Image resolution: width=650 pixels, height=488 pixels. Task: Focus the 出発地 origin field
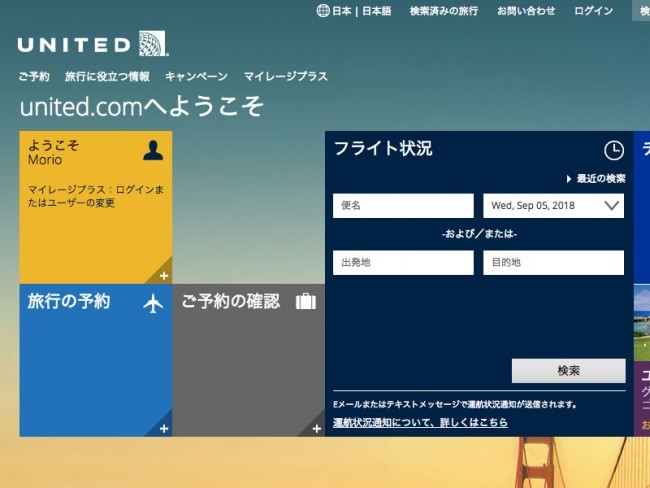(x=403, y=262)
